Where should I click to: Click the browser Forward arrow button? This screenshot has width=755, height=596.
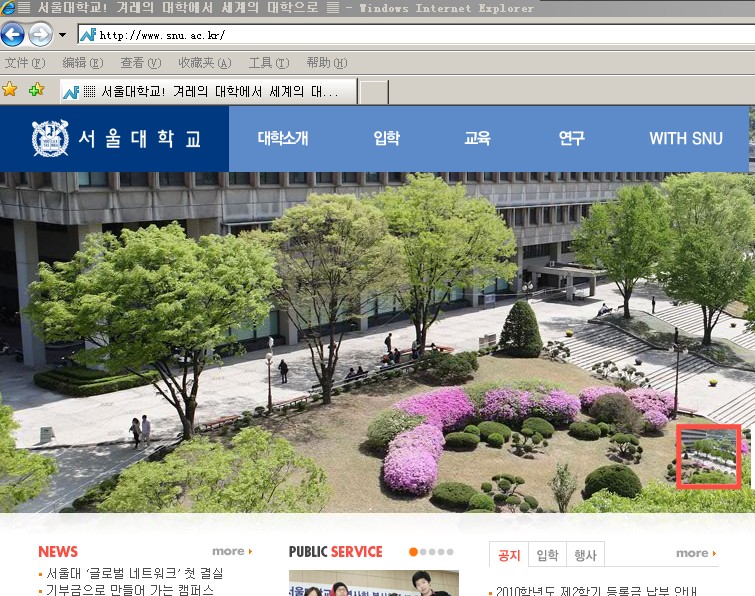pos(40,35)
